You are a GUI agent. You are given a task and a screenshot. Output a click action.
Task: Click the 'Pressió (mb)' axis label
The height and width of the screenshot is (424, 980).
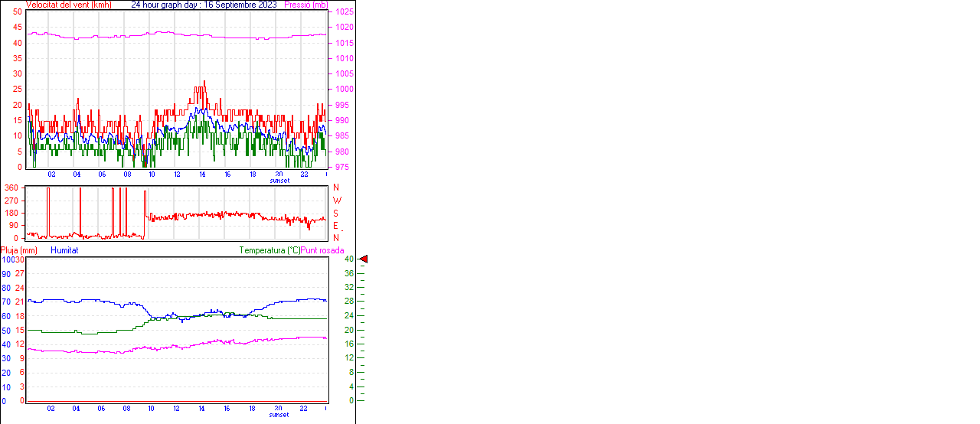tap(306, 5)
